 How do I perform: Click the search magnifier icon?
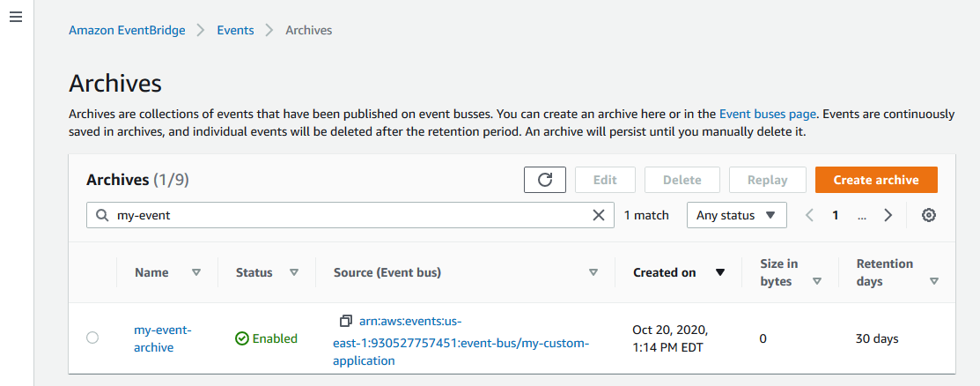[x=101, y=215]
